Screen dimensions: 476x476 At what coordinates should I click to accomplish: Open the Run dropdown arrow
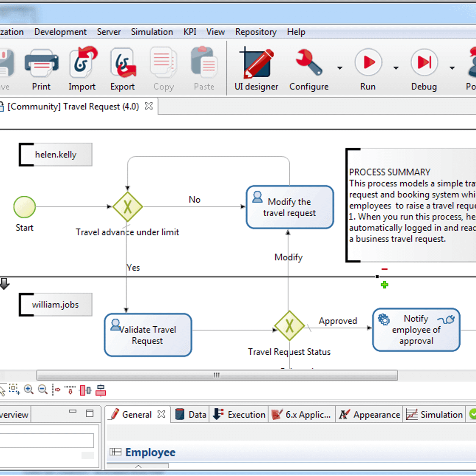point(396,68)
